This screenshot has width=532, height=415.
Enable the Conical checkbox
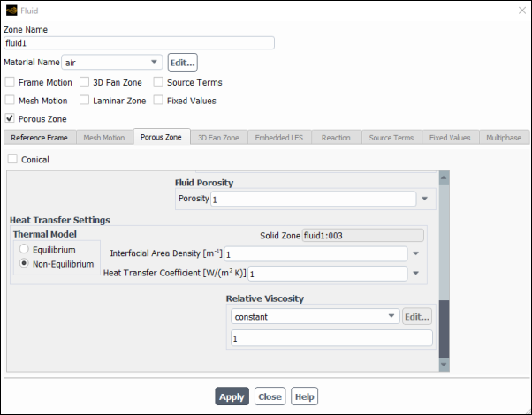tap(12, 159)
